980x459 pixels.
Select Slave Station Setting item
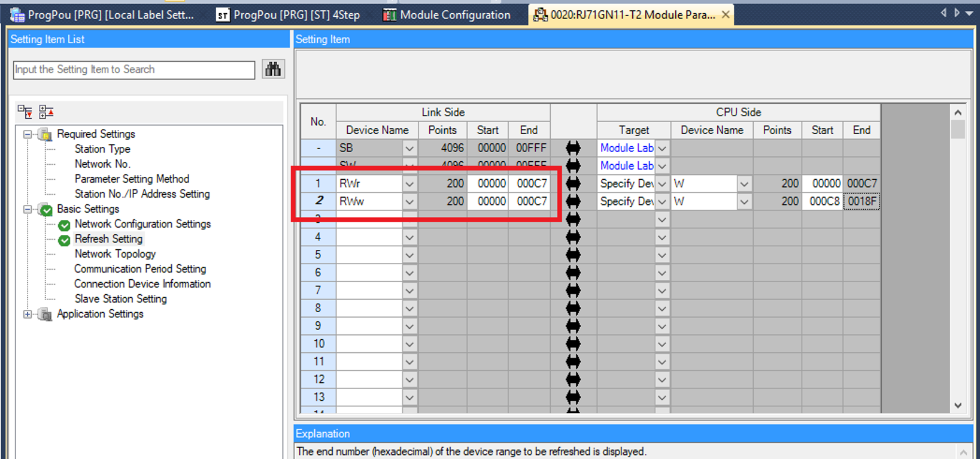[120, 299]
